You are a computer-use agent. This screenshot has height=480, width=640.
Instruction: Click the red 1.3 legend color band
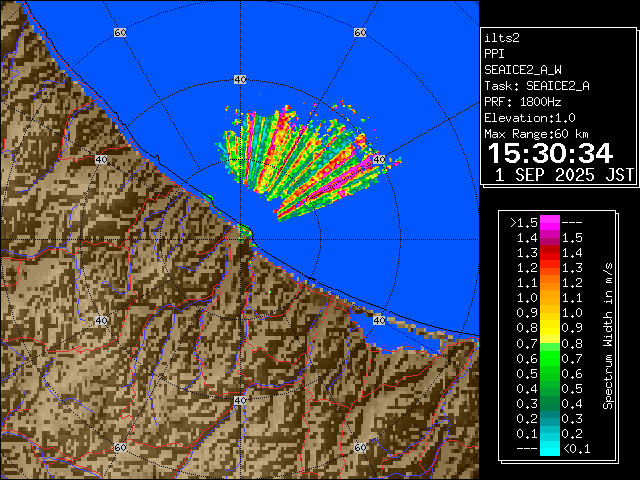click(x=549, y=267)
